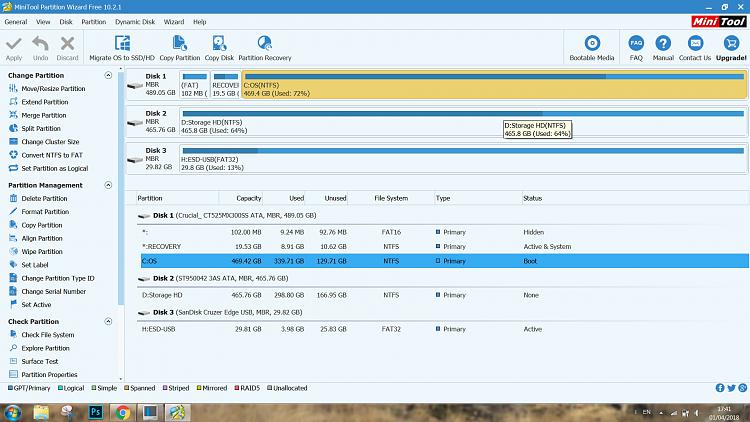Start Surface Test
This screenshot has width=750, height=422.
tap(40, 362)
